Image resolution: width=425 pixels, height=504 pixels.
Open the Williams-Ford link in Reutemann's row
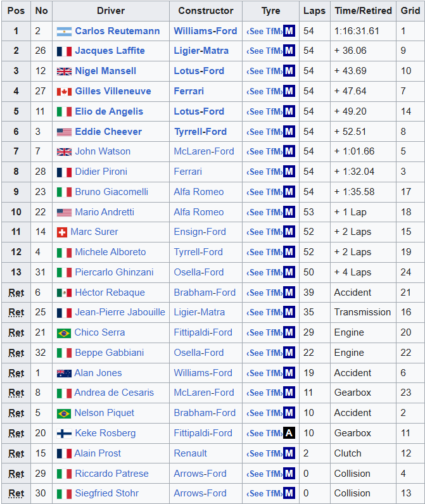(205, 31)
